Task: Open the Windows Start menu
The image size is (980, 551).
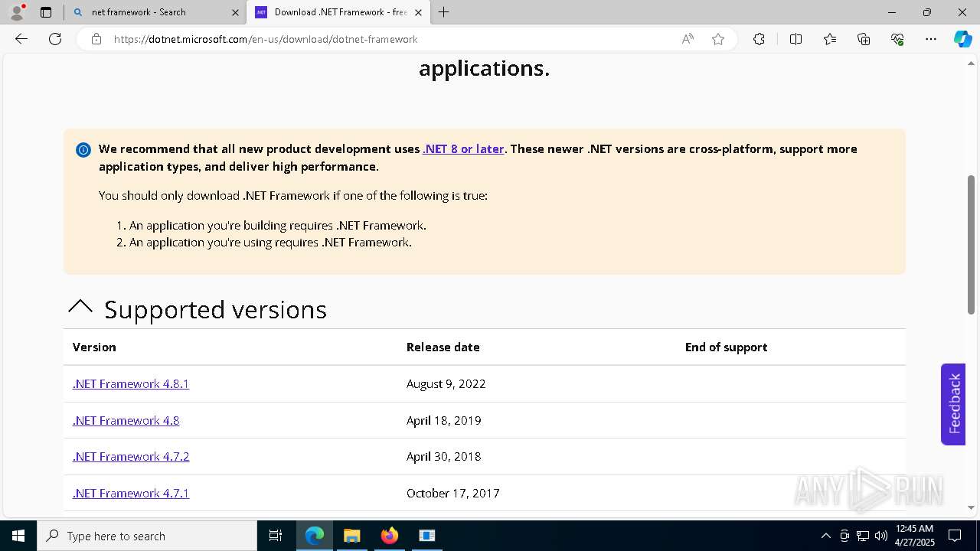Action: point(18,536)
